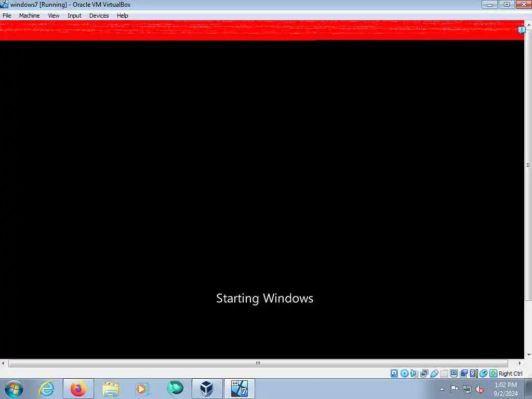532x399 pixels.
Task: Click the virtualization CPU status icon
Action: point(474,374)
